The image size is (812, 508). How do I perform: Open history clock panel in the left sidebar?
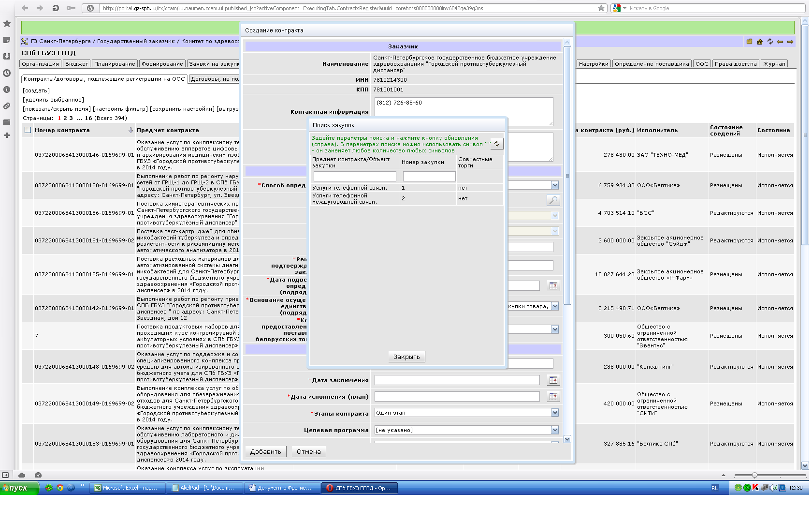point(7,73)
